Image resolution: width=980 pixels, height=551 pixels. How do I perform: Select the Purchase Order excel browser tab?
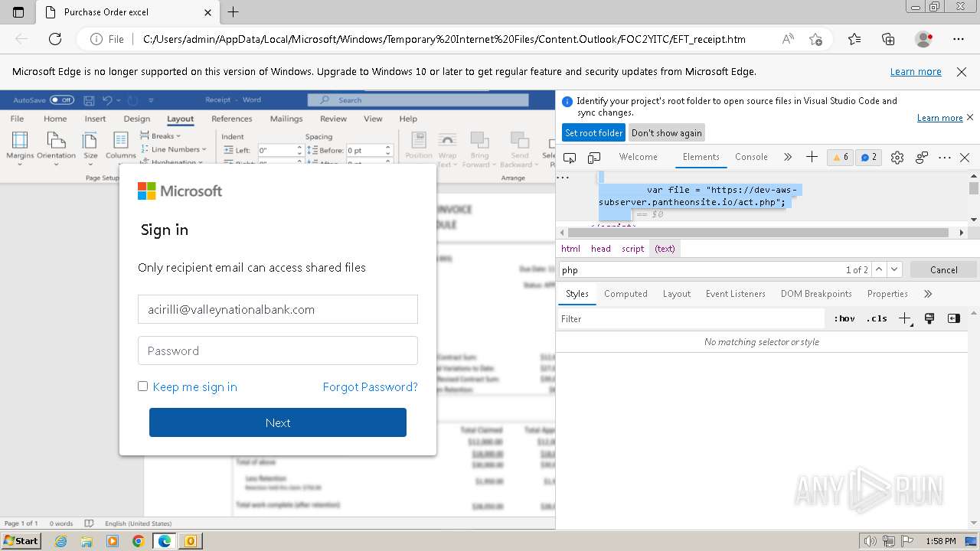click(x=127, y=12)
